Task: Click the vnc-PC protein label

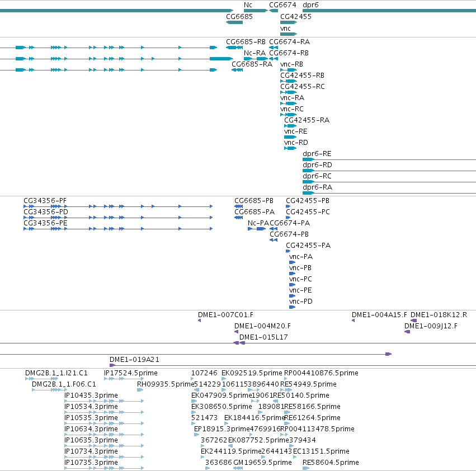Action: coord(300,279)
